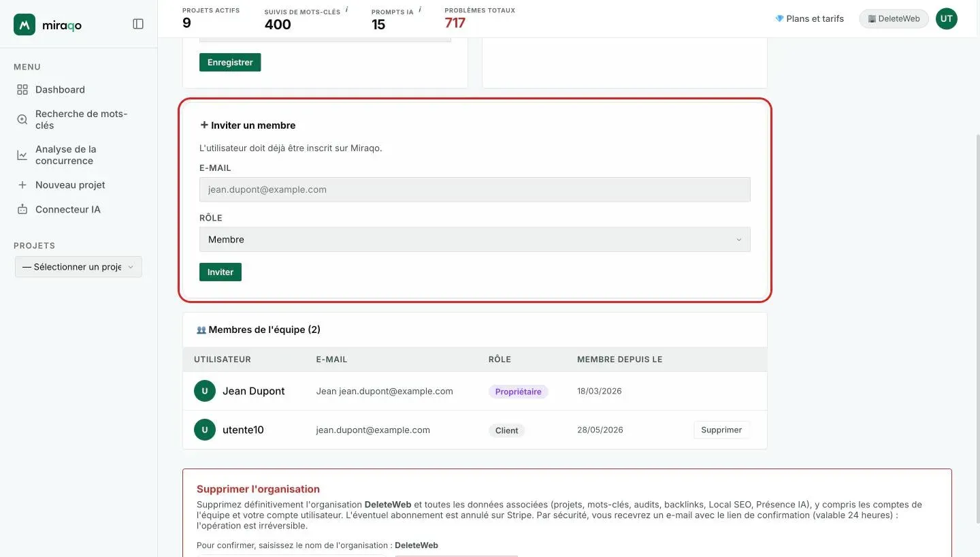Click the Prompts IA value 15
Image resolution: width=980 pixels, height=557 pixels.
click(378, 25)
